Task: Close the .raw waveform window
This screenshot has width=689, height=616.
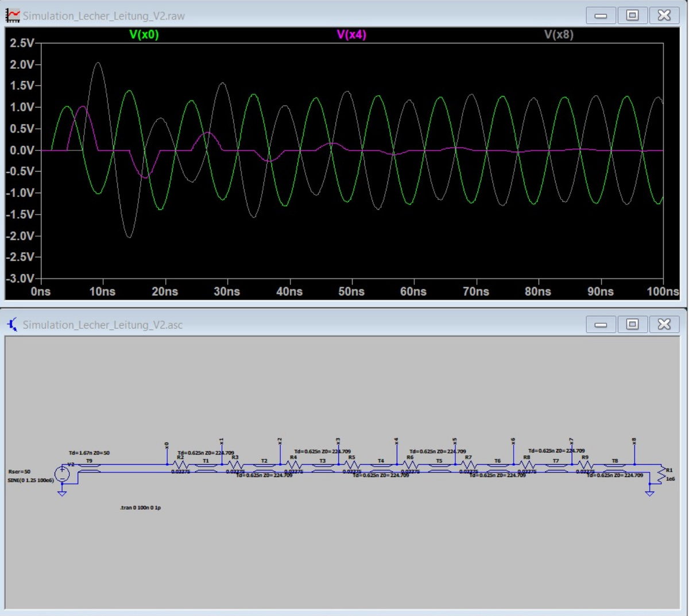Action: [664, 16]
